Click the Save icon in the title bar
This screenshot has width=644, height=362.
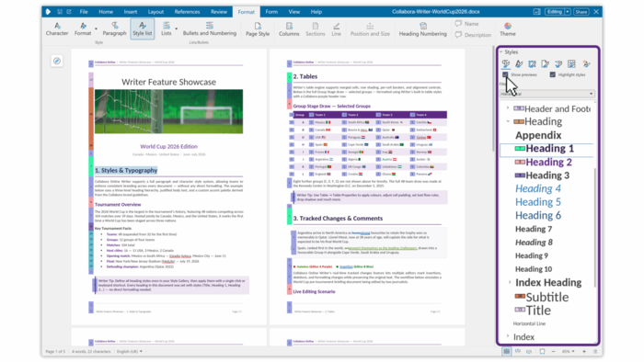[x=60, y=12]
